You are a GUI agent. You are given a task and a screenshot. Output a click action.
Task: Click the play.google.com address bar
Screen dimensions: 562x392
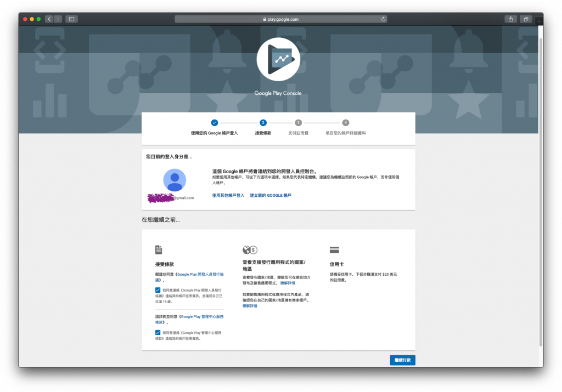pyautogui.click(x=280, y=19)
